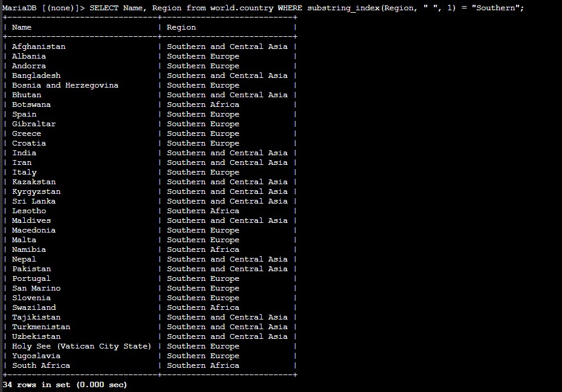The image size is (562, 392).
Task: Click Southern and Central Asia next to Kazakstan
Action: tap(227, 181)
